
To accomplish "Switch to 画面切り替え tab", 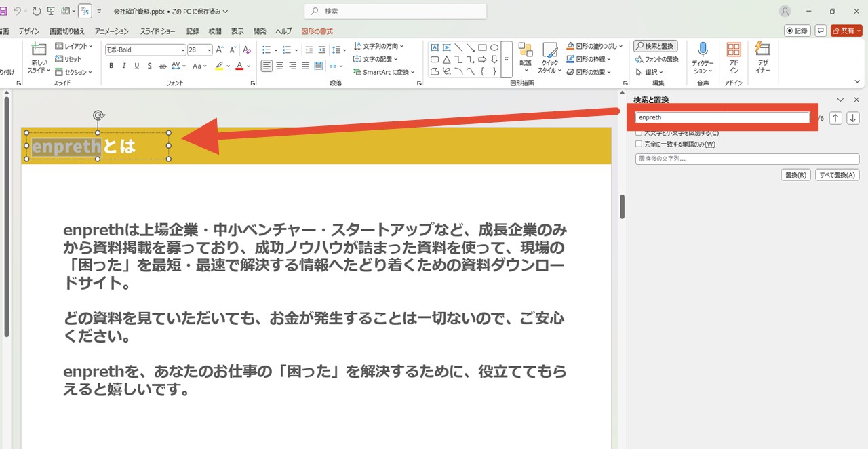I will tap(67, 31).
